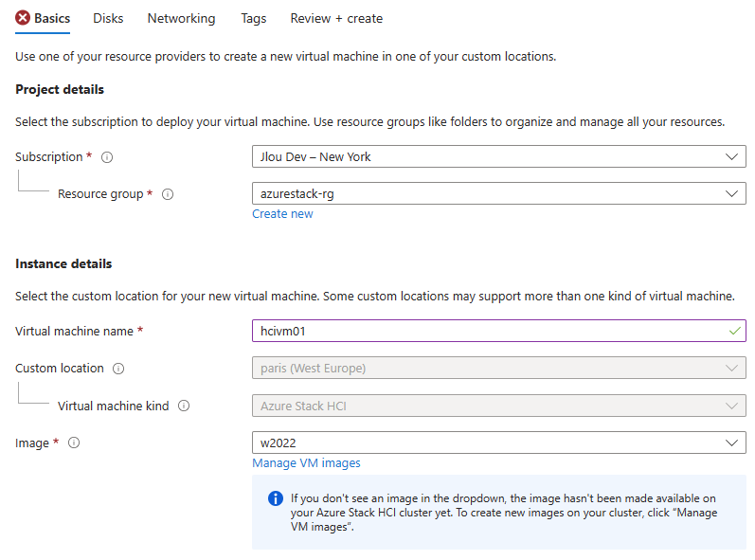Click the Image field info icon
This screenshot has height=560, width=755.
74,443
